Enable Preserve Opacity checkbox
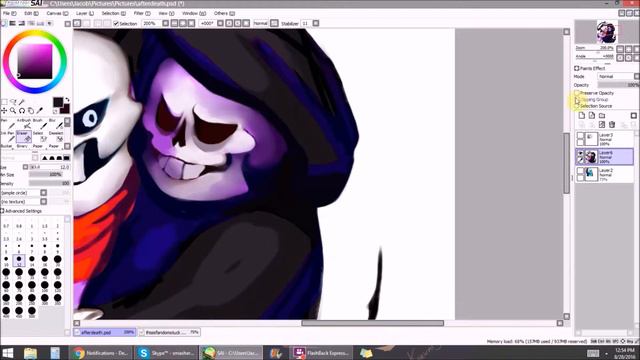The image size is (640, 360). click(x=577, y=93)
